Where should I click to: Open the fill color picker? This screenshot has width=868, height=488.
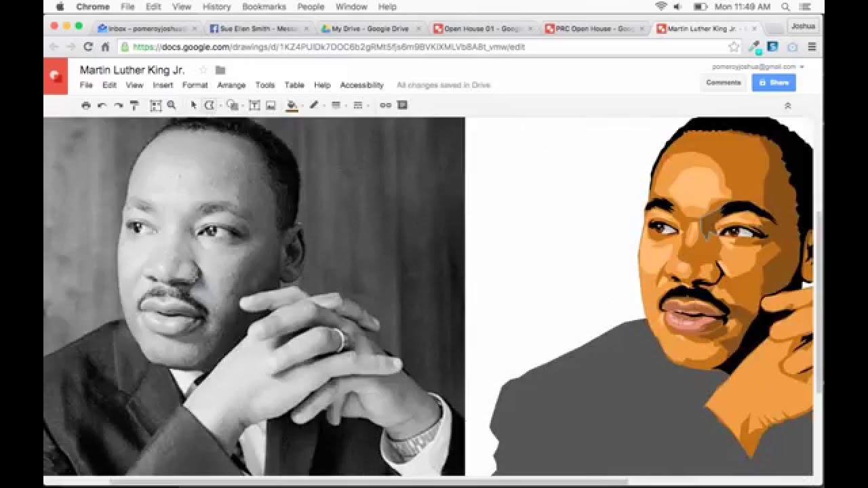tap(290, 105)
